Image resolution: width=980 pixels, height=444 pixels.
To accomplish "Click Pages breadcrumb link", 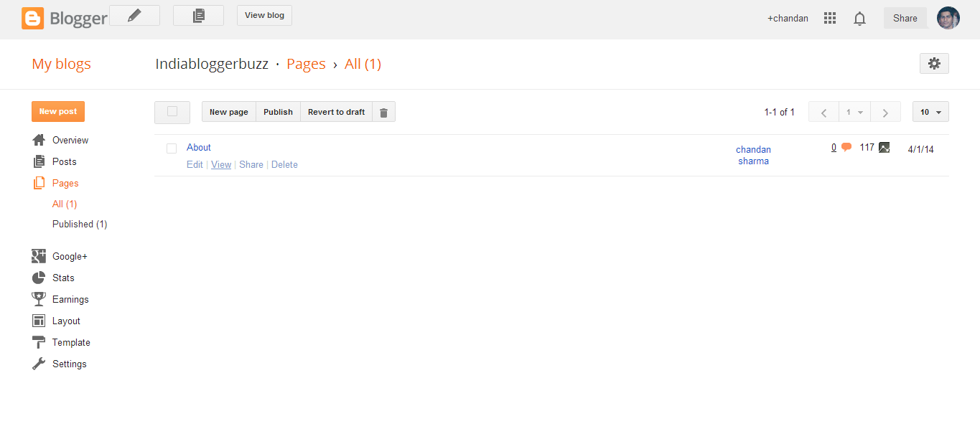I will [306, 64].
